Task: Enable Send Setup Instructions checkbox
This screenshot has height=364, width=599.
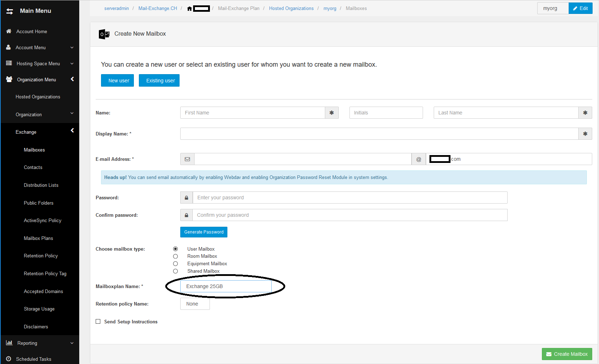Action: point(98,322)
